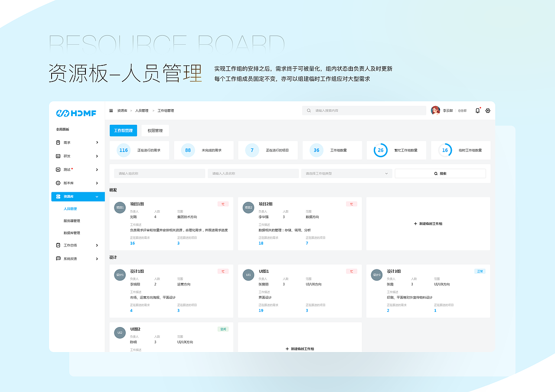Screen dimensions: 555x392
Task: Click the 工作组管理 breadcrumb
Action: 166,110
